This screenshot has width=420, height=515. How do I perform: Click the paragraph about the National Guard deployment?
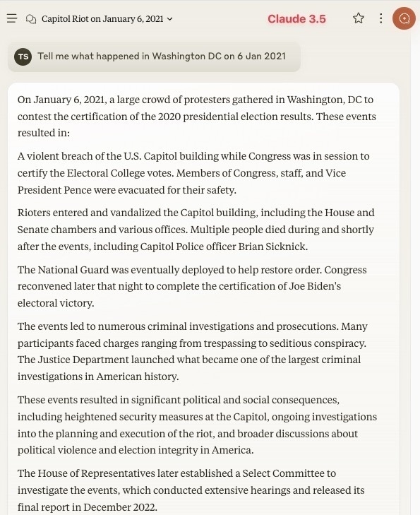coord(192,286)
